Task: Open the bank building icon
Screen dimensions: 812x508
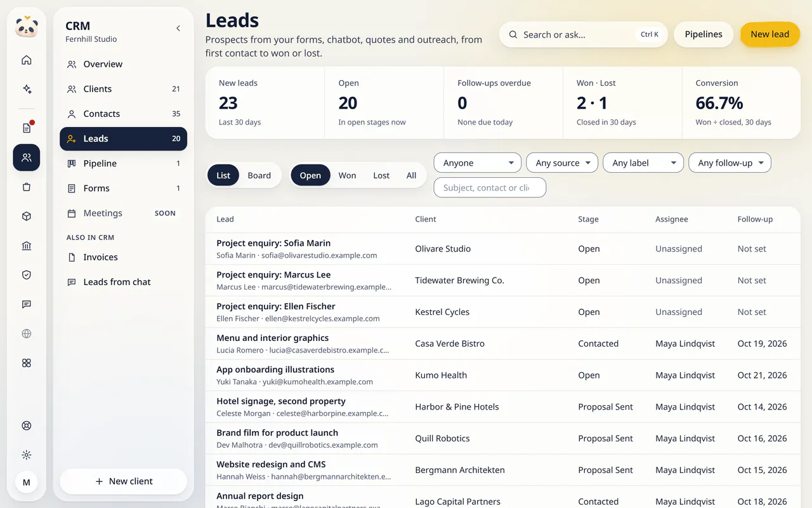Action: [x=27, y=246]
